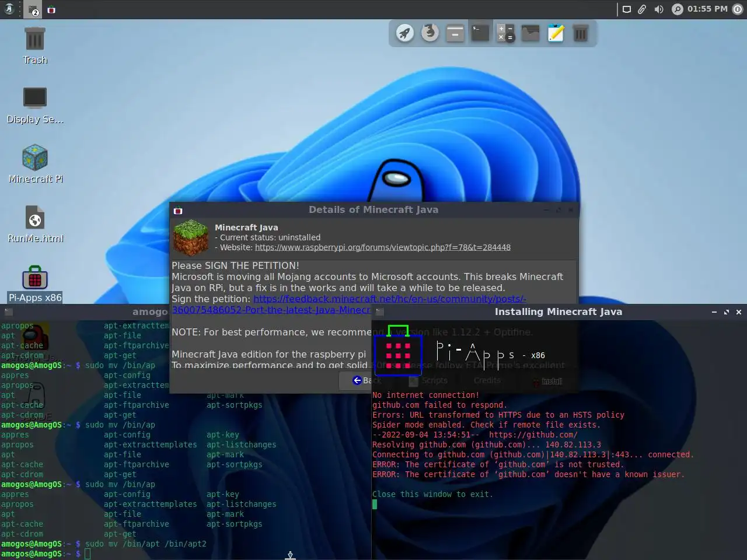Select the Trash desktop icon

35,45
